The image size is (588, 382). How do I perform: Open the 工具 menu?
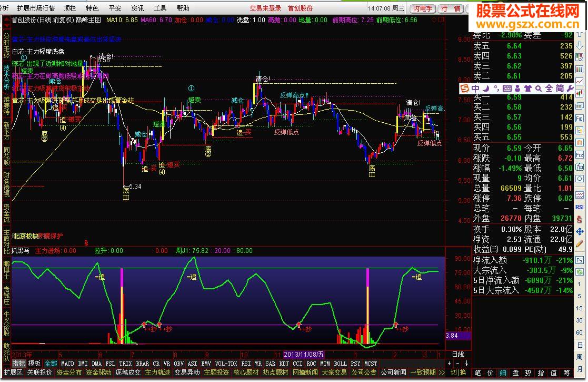tap(160, 8)
